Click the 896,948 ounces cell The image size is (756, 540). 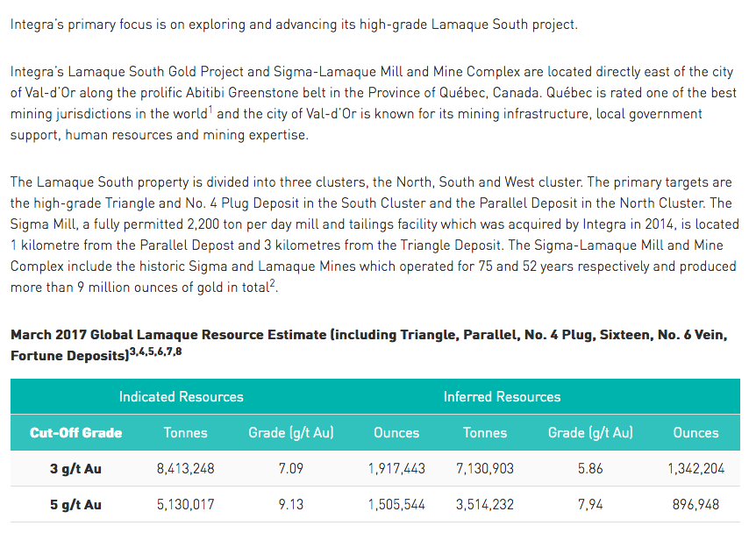click(x=695, y=505)
